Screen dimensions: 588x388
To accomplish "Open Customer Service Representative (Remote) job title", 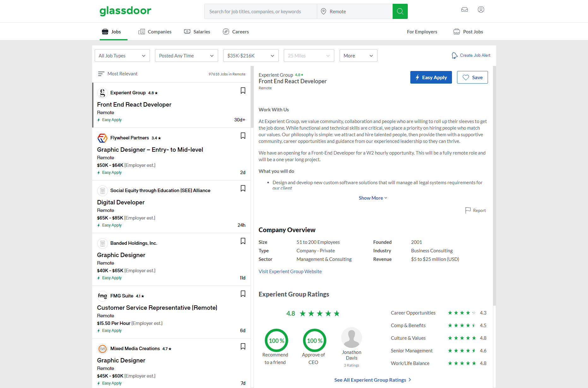I will tap(157, 308).
